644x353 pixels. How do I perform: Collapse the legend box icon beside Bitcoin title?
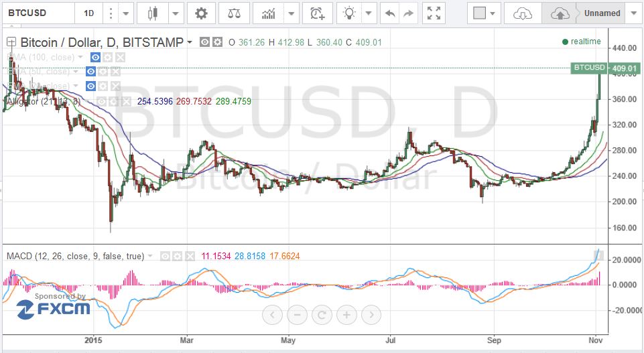pyautogui.click(x=11, y=42)
